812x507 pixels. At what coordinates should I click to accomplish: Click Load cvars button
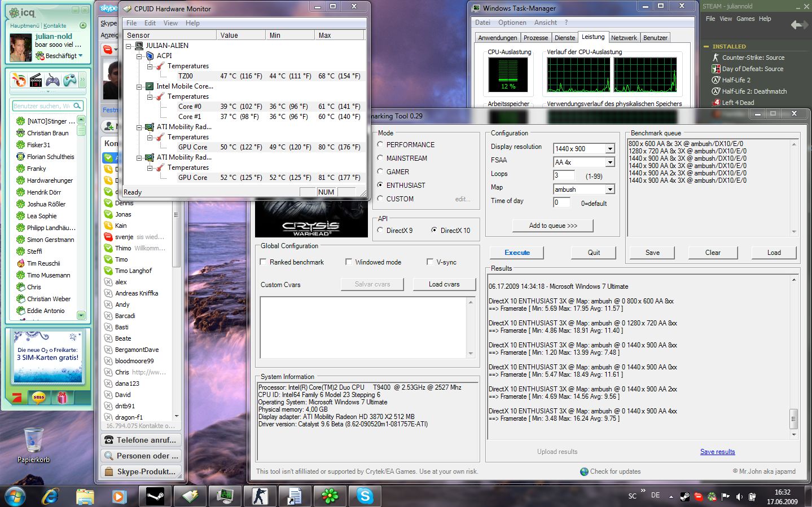tap(444, 284)
